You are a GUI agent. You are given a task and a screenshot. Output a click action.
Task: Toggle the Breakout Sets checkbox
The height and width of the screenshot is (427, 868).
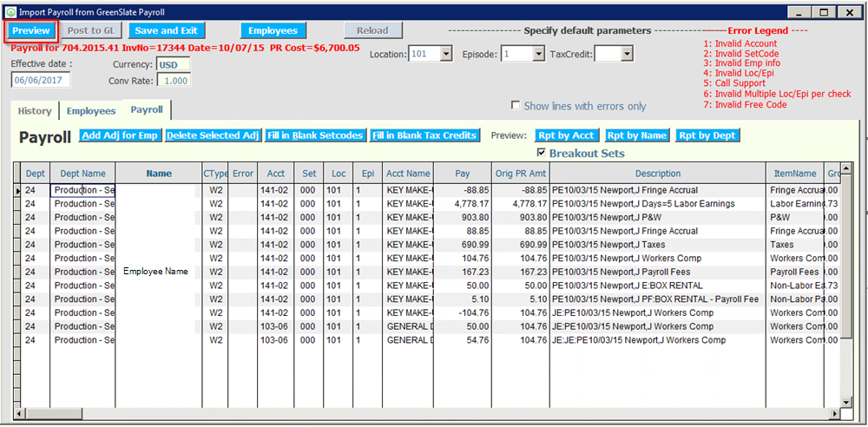tap(542, 152)
